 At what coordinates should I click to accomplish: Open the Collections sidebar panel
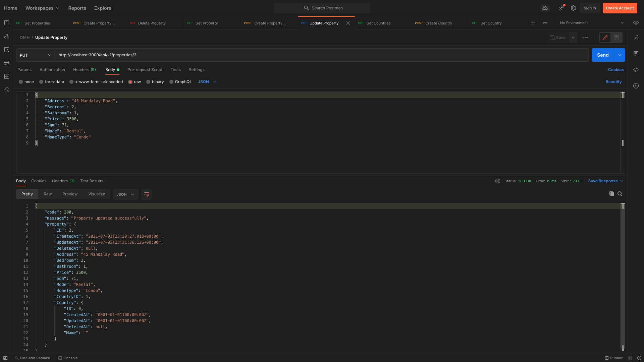(7, 23)
